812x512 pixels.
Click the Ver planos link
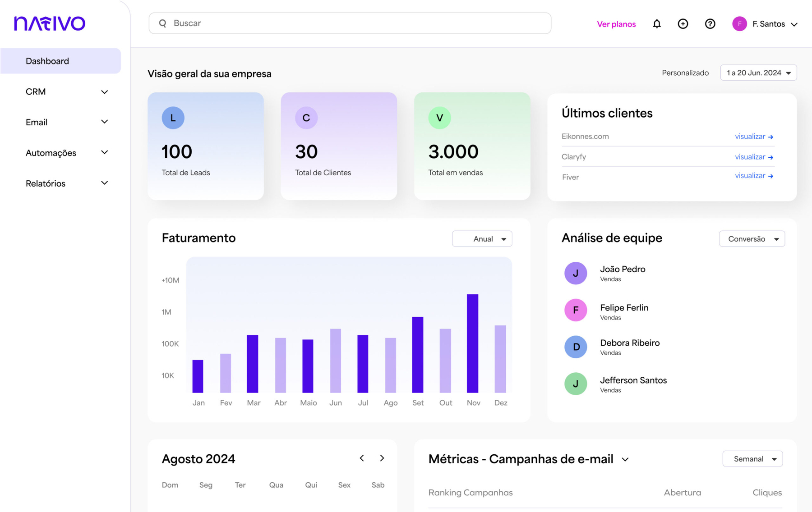click(x=616, y=24)
